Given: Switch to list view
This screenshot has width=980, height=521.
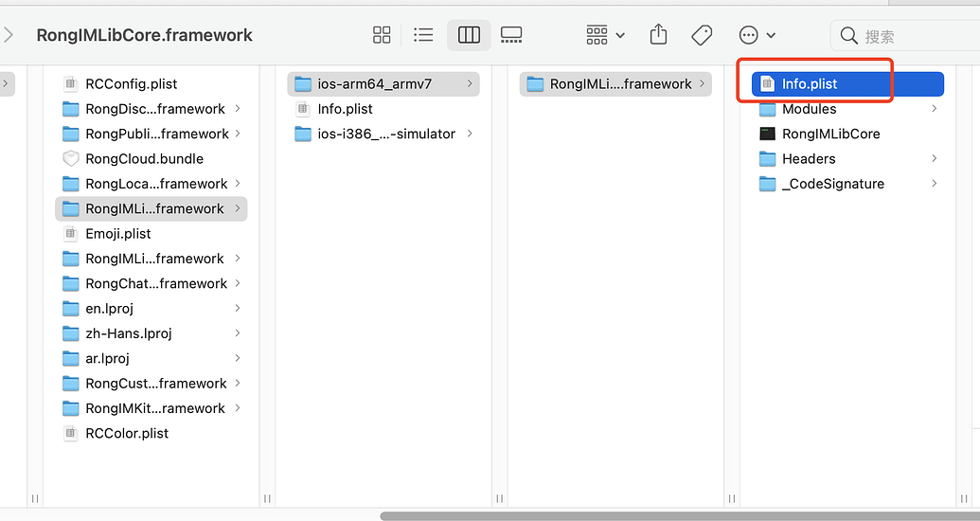Looking at the screenshot, I should [423, 35].
